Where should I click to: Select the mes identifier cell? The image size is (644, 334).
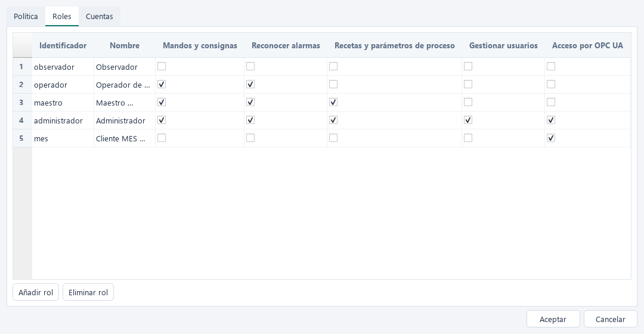click(x=63, y=138)
